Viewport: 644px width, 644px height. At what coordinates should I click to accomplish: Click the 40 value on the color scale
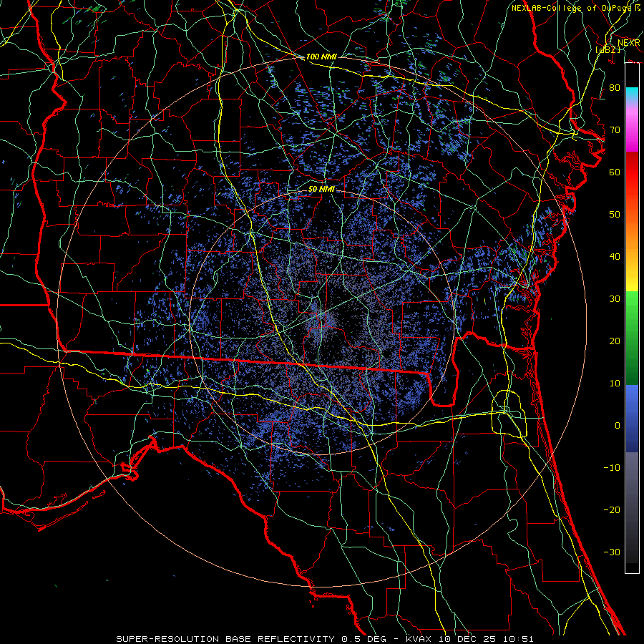615,257
